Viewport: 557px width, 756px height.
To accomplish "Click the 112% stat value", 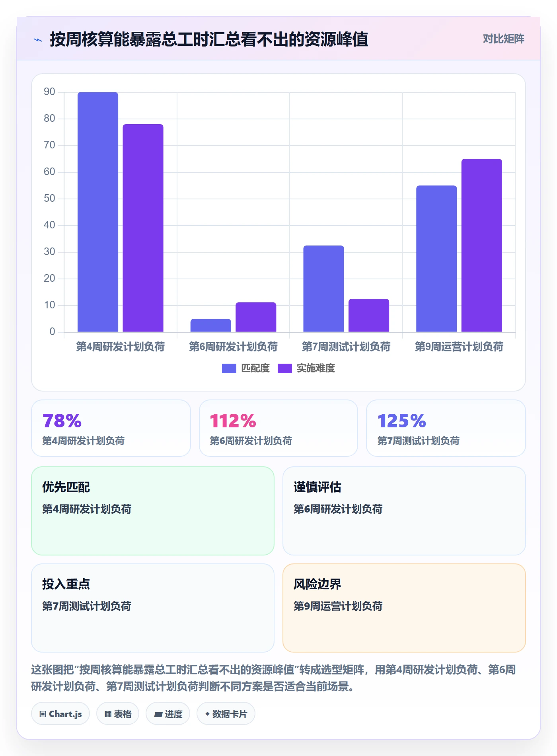I will (233, 421).
